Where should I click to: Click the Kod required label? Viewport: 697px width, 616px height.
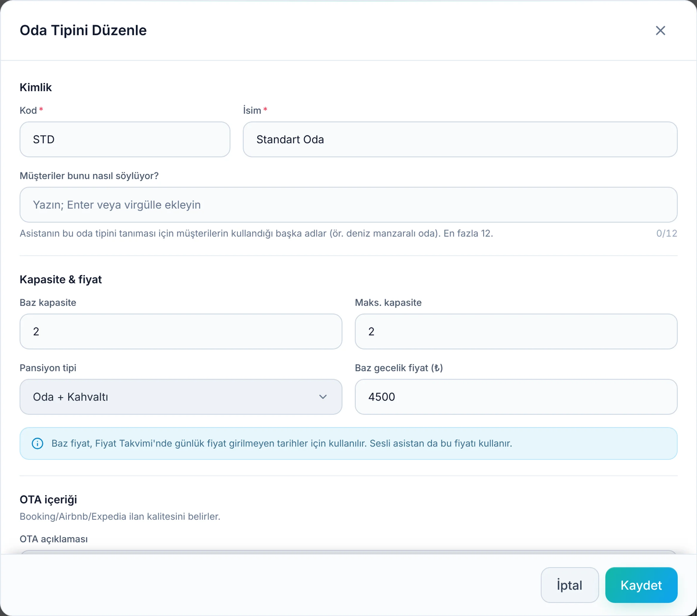31,111
